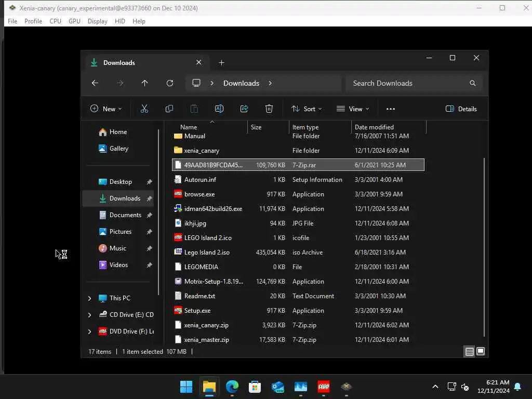The image size is (532, 399).
Task: Select the xenia_master.zip file
Action: click(298, 340)
